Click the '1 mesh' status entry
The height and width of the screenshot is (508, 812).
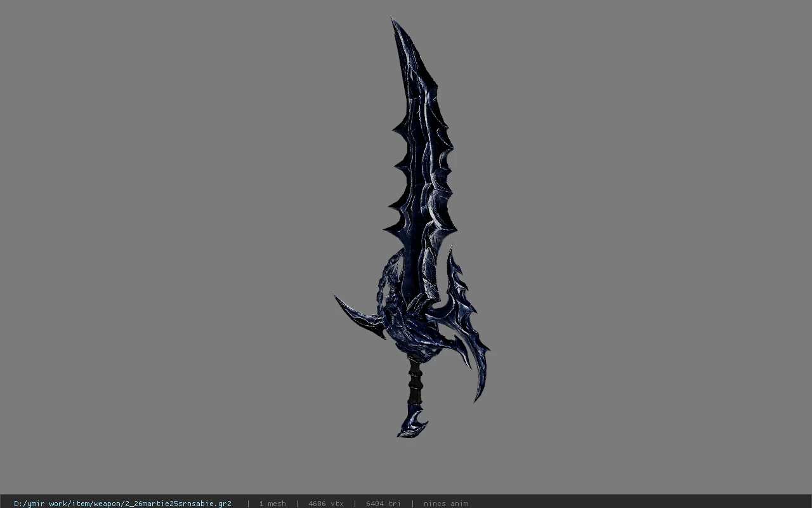pos(272,504)
